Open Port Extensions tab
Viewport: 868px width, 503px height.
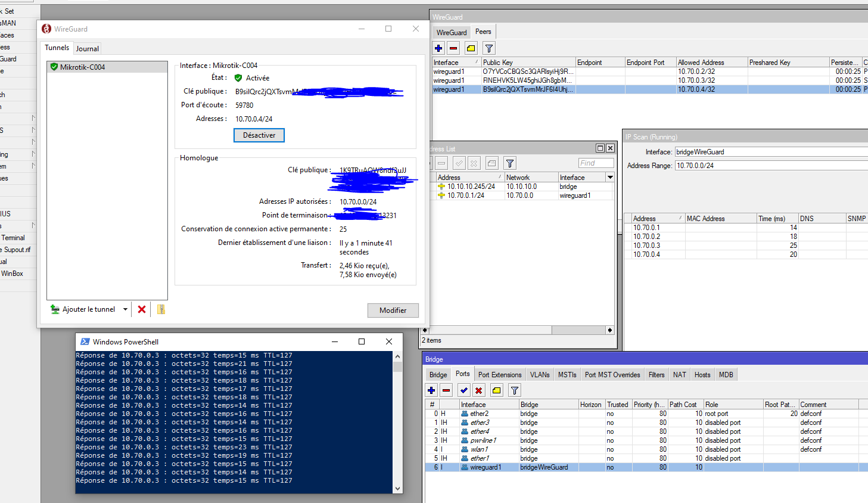[500, 375]
